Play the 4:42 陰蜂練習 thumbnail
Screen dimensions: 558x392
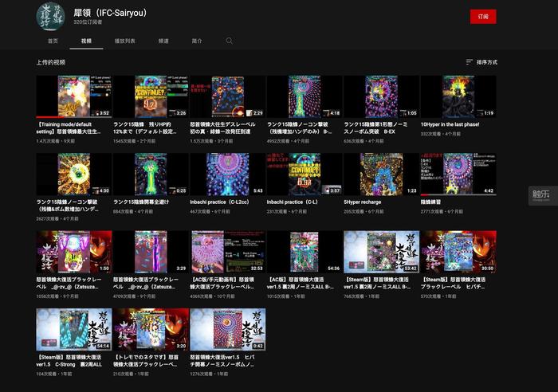(458, 174)
